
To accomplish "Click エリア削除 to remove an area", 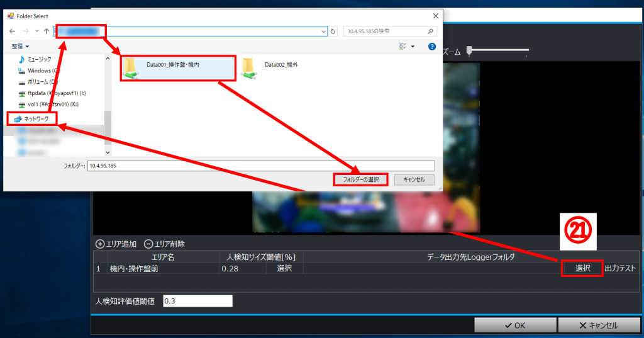I will 164,244.
